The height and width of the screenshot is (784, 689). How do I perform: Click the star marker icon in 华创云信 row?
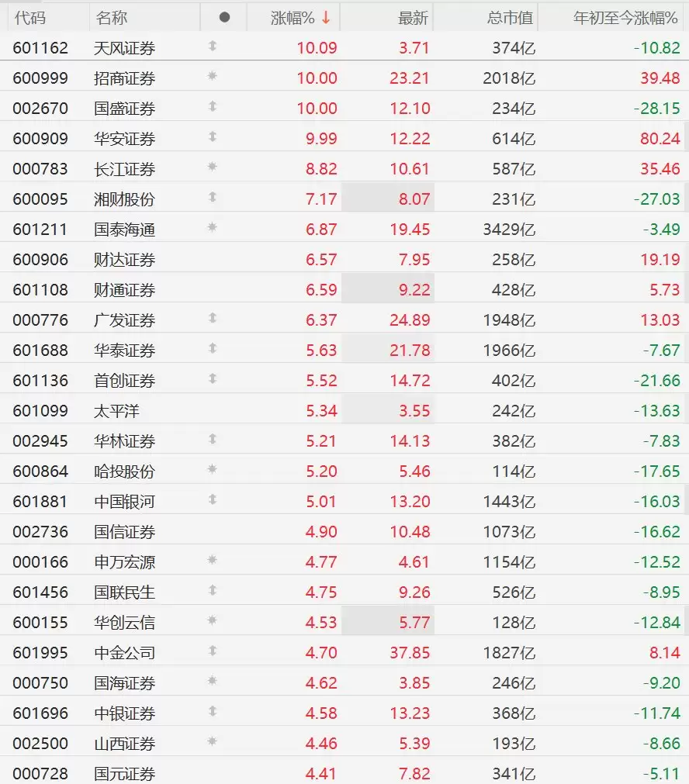tap(213, 620)
